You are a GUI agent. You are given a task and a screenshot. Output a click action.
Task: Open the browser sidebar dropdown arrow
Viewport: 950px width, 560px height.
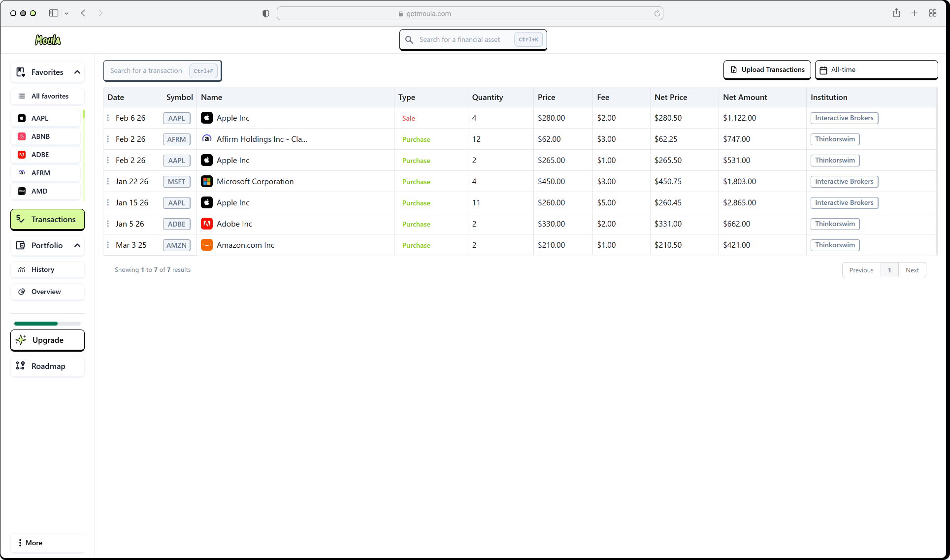(x=66, y=13)
